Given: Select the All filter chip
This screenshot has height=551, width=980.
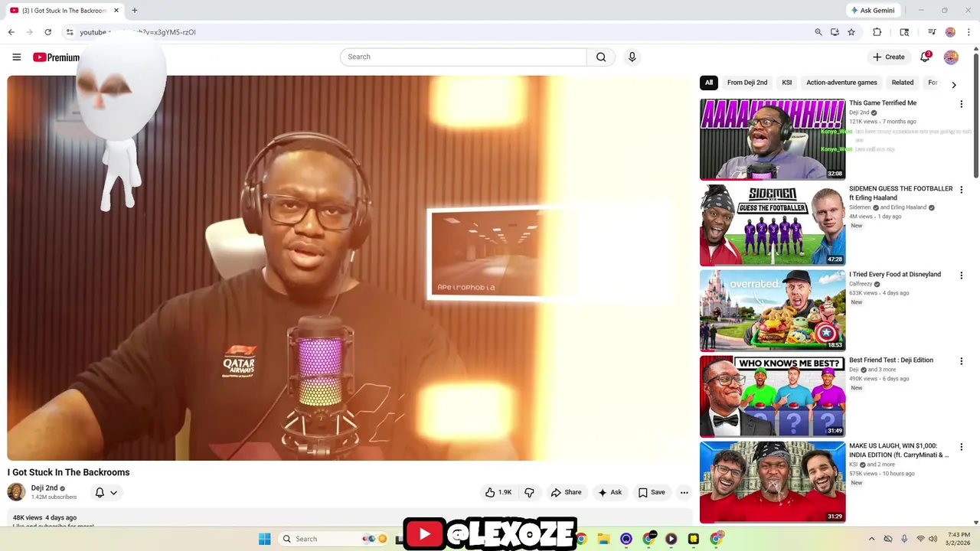Looking at the screenshot, I should point(709,83).
